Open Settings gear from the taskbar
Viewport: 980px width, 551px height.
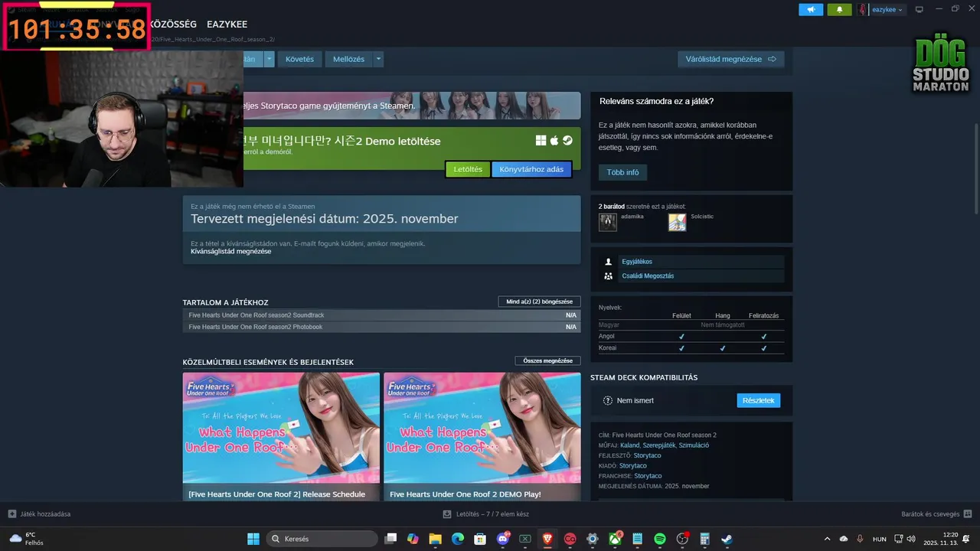[x=592, y=539]
